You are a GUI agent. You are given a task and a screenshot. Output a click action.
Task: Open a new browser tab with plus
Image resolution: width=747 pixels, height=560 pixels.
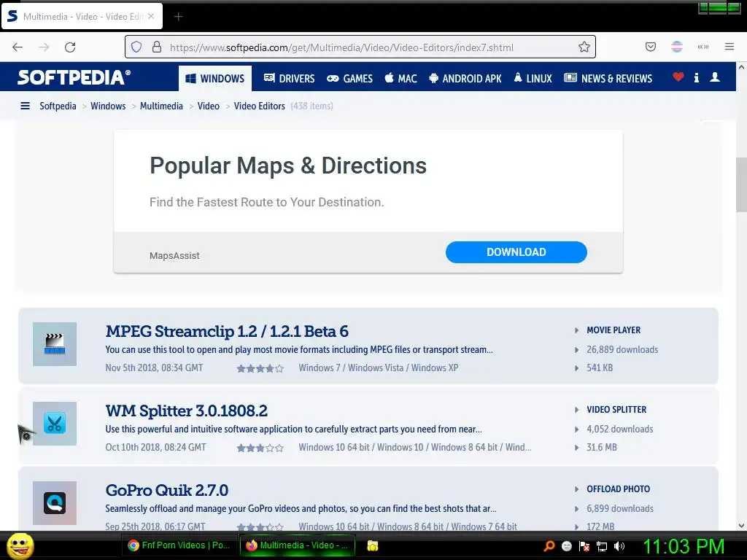[x=178, y=17]
